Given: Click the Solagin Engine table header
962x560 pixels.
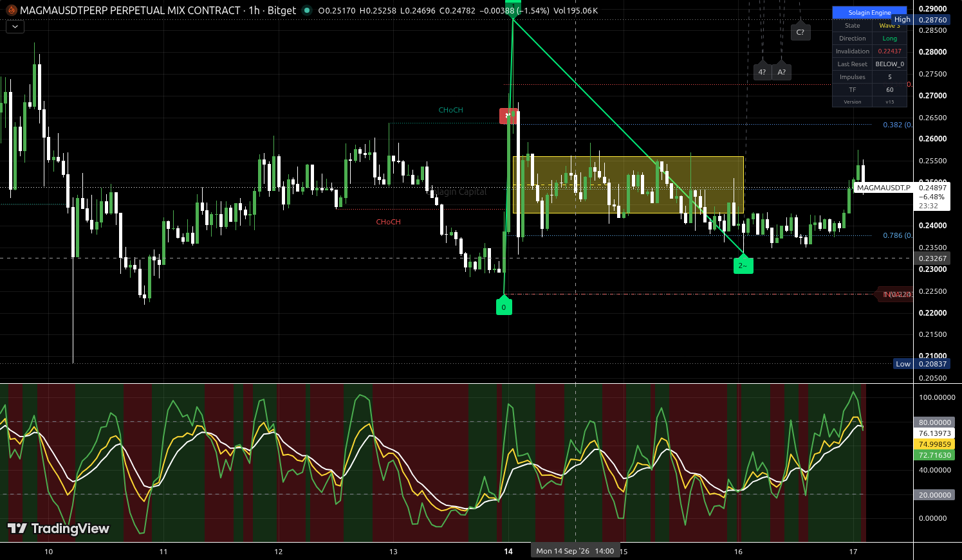Looking at the screenshot, I should click(x=869, y=13).
